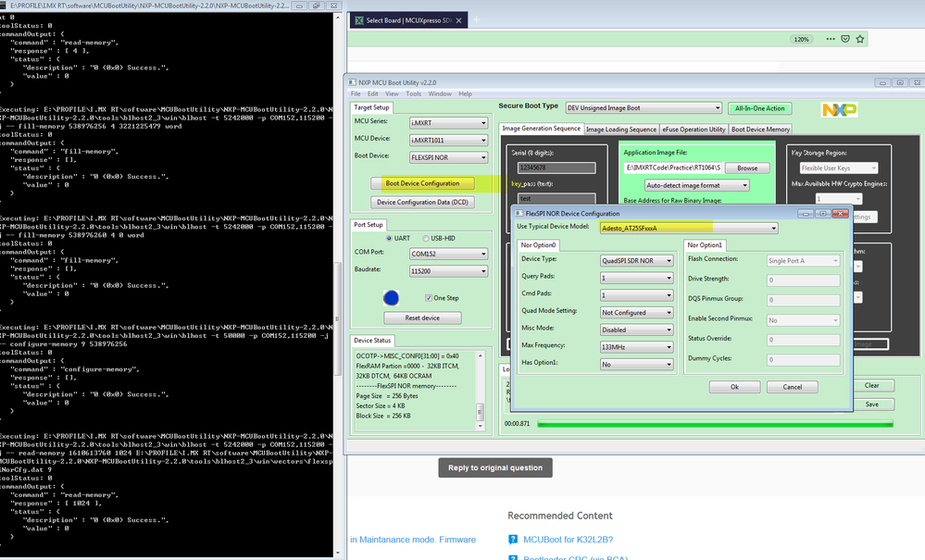Click the green progress bar

tap(715, 424)
